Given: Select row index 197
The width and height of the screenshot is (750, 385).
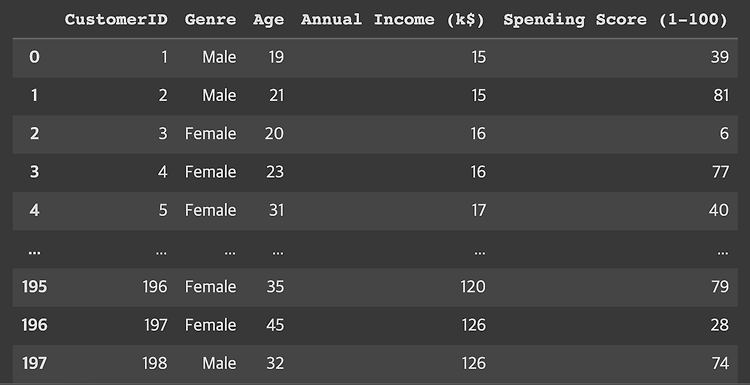Looking at the screenshot, I should coord(34,363).
